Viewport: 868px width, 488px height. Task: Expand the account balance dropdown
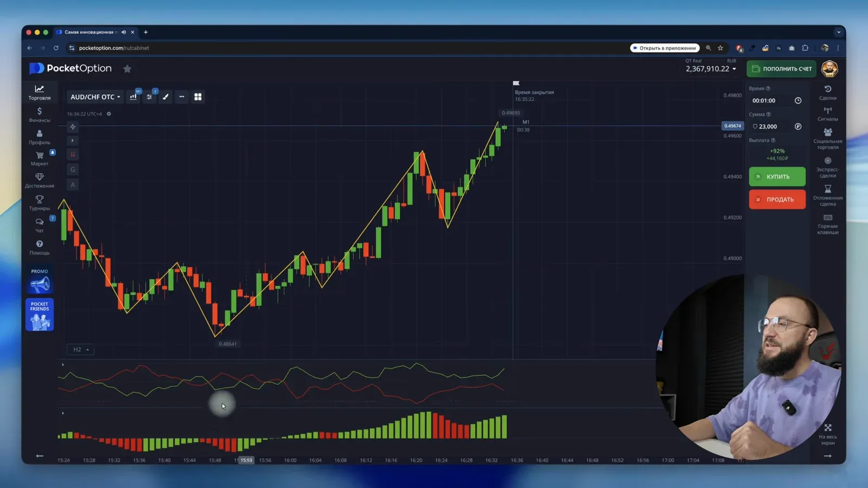point(711,69)
